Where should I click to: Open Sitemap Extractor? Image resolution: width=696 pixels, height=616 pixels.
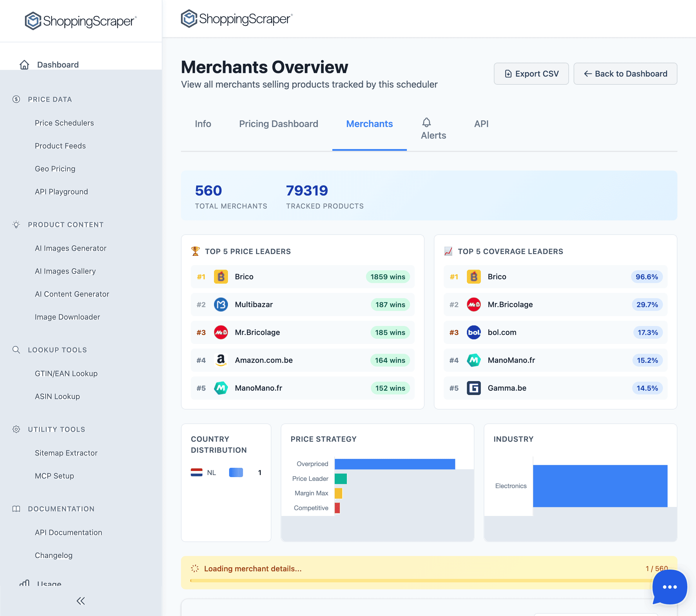pos(66,453)
